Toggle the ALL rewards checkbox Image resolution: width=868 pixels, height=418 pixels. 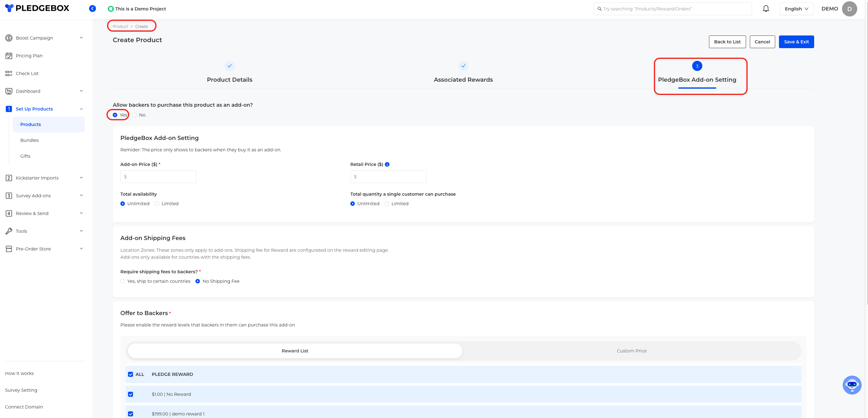[x=131, y=374]
